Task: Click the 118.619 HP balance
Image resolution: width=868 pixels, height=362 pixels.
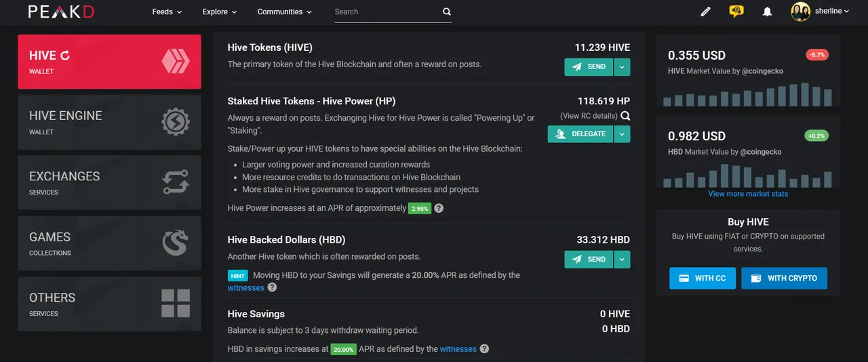Action: 604,101
